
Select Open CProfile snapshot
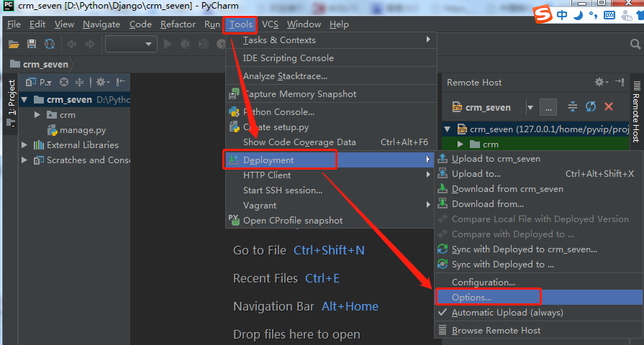(330, 221)
